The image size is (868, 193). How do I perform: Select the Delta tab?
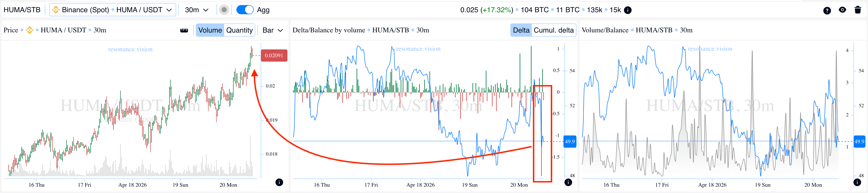coord(521,30)
